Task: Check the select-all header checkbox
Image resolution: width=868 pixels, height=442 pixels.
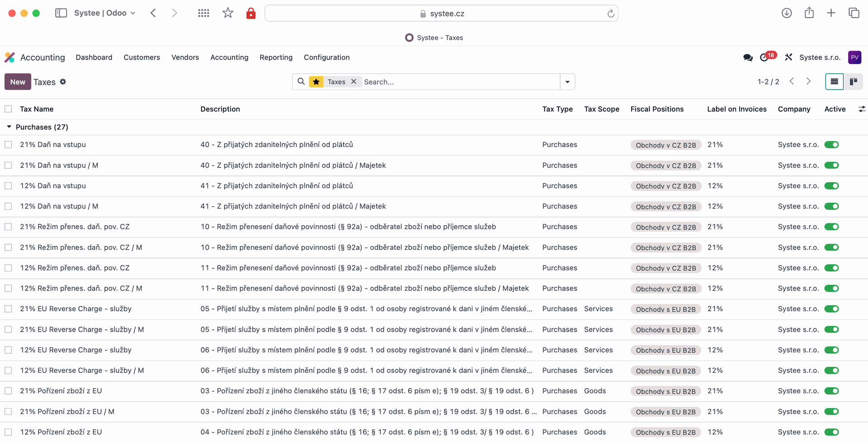Action: click(x=8, y=109)
